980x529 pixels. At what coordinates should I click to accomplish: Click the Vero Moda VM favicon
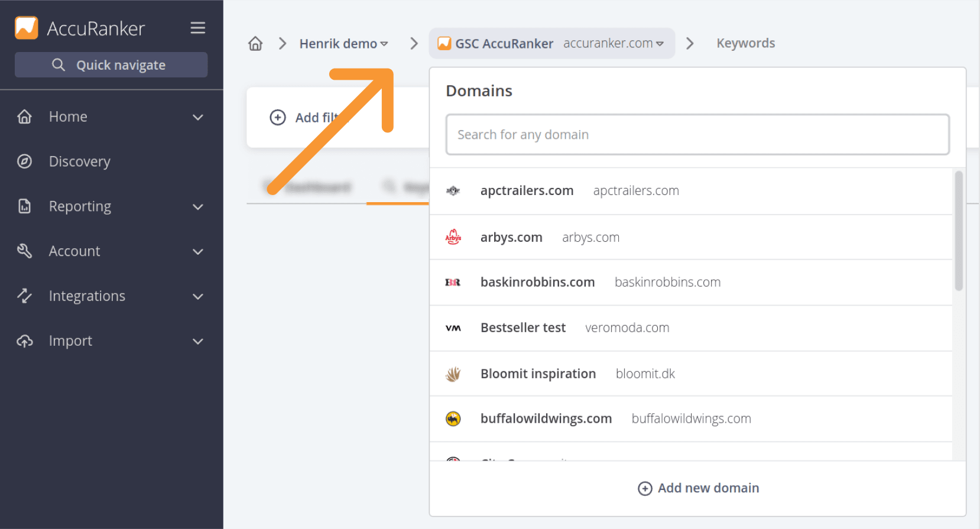tap(453, 328)
